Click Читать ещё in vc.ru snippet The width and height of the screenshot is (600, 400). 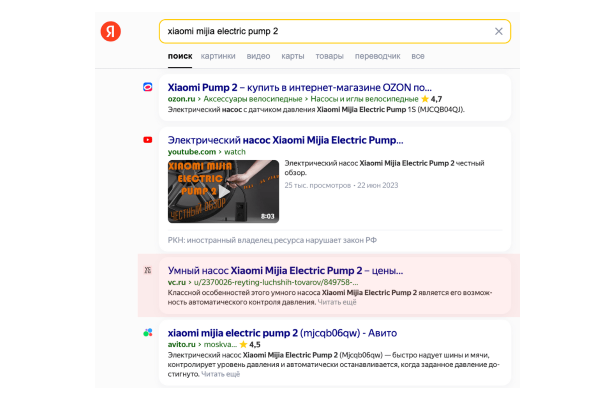click(x=337, y=302)
